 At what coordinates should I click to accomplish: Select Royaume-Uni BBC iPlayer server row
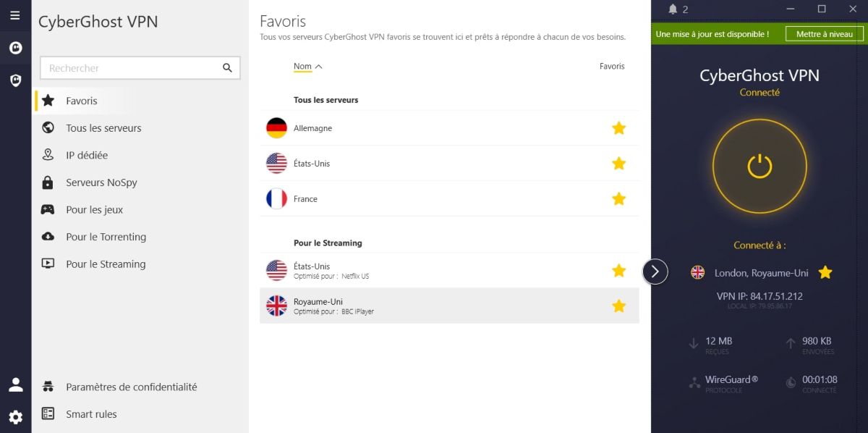click(434, 306)
